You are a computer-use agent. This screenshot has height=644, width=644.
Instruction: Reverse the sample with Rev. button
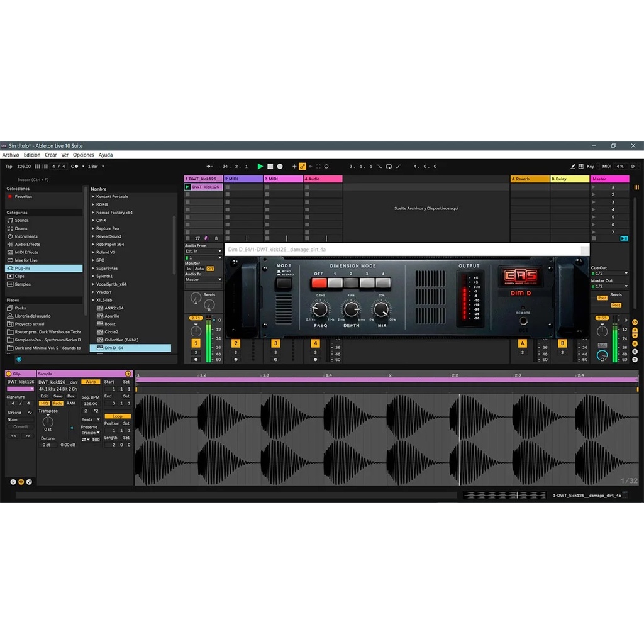tap(71, 396)
